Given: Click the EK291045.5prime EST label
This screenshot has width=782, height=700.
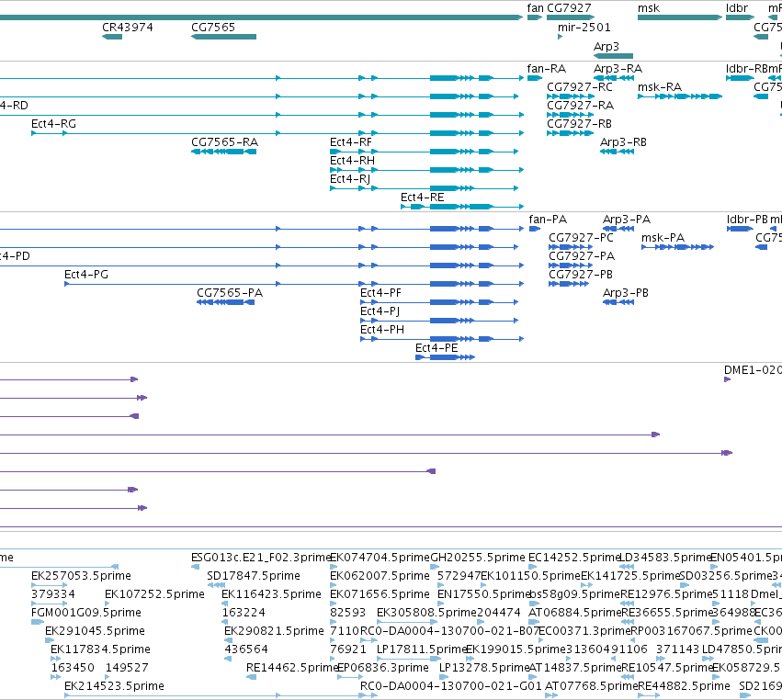Looking at the screenshot, I should (95, 631).
